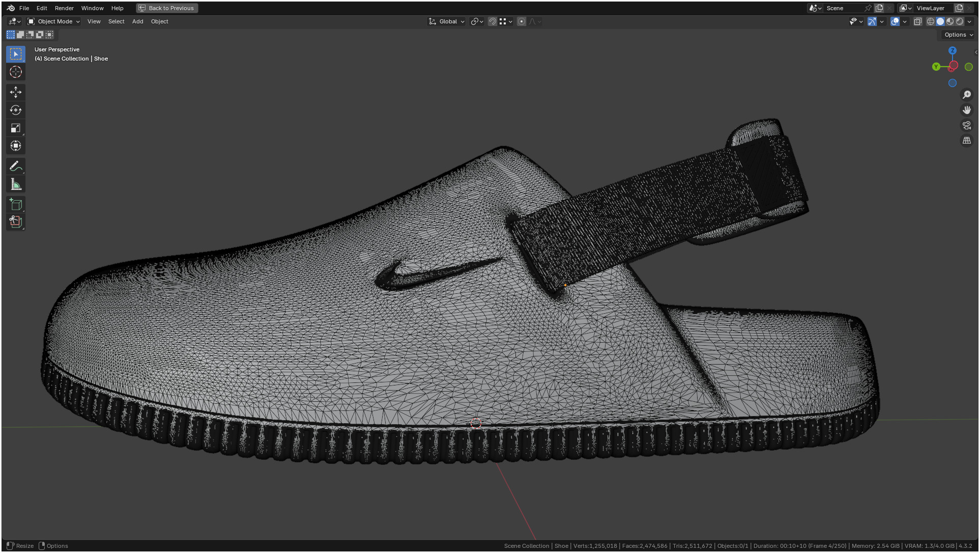Open the Help menu
The width and height of the screenshot is (980, 553).
[117, 8]
